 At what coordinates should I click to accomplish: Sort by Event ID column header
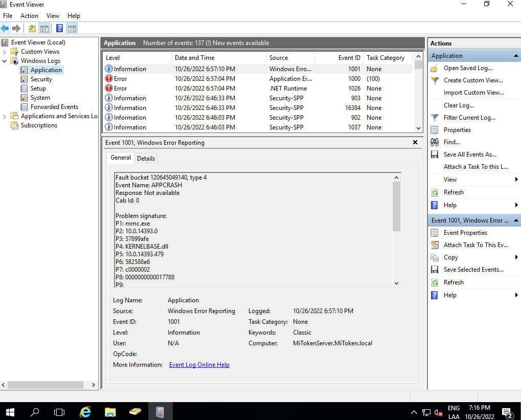coord(339,58)
